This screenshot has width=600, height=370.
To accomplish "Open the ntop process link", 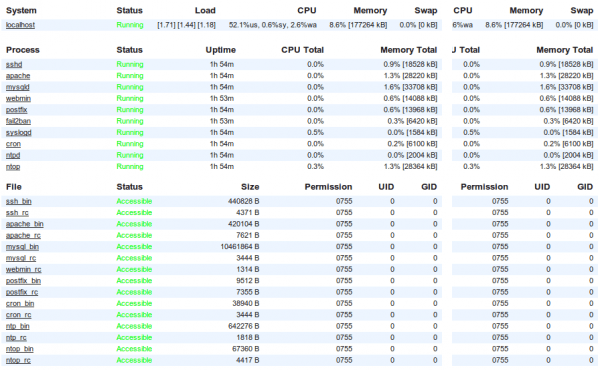I will pyautogui.click(x=13, y=167).
